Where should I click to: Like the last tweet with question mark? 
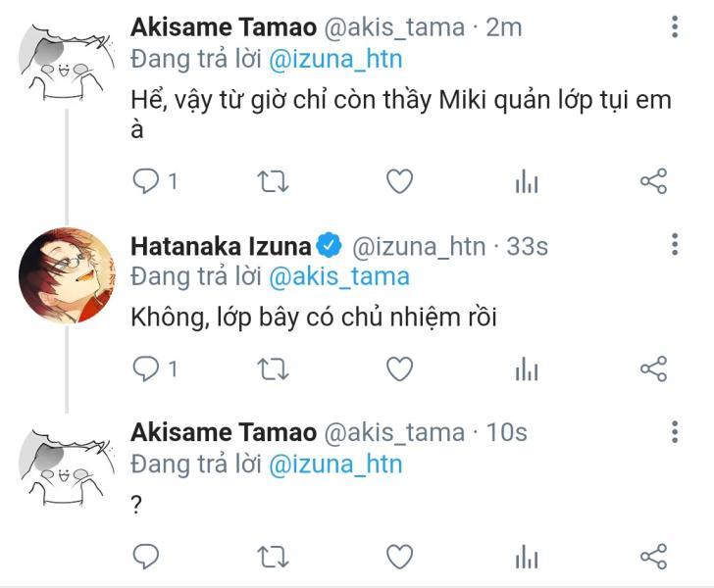(x=398, y=557)
